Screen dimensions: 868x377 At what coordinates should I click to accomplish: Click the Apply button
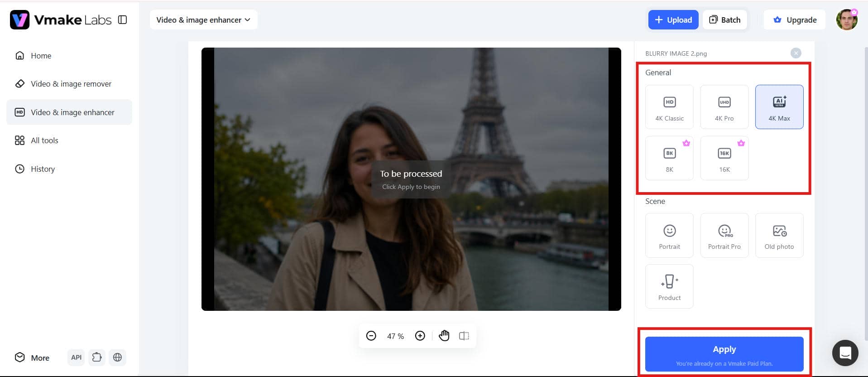724,354
